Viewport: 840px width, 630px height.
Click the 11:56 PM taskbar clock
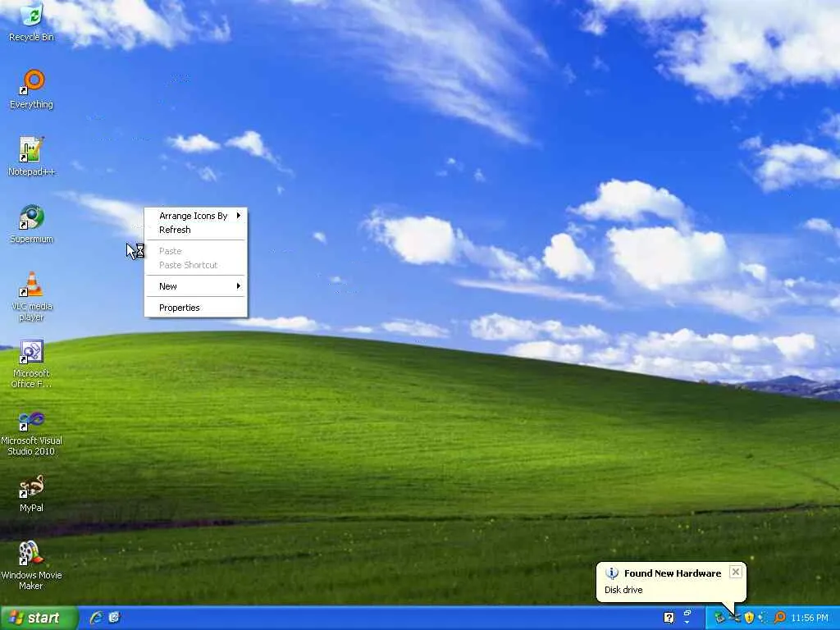[x=810, y=618]
